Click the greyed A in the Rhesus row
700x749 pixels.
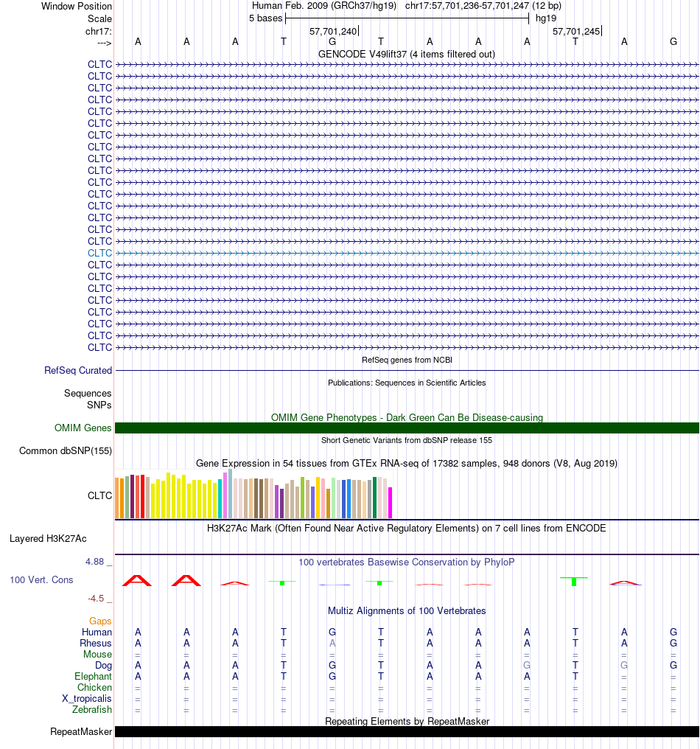332,644
